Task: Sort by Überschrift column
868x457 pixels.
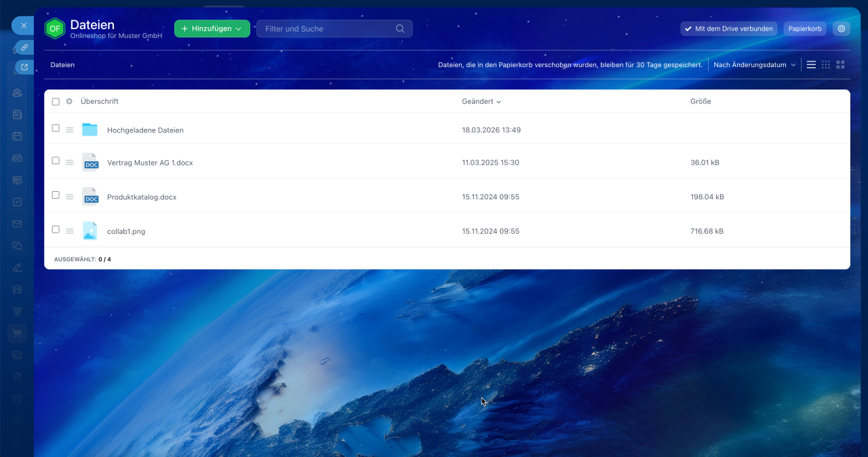Action: (x=100, y=101)
